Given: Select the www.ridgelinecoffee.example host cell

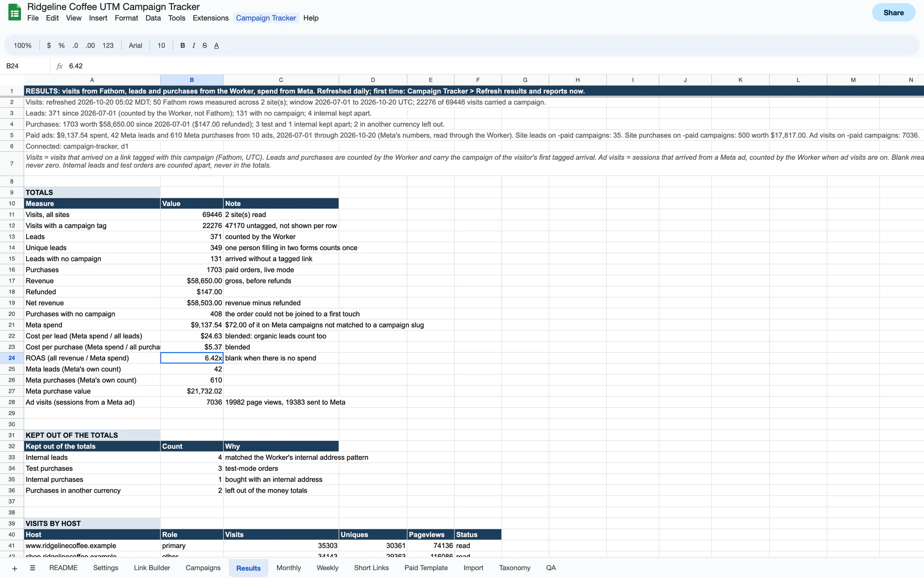Looking at the screenshot, I should click(x=92, y=546).
